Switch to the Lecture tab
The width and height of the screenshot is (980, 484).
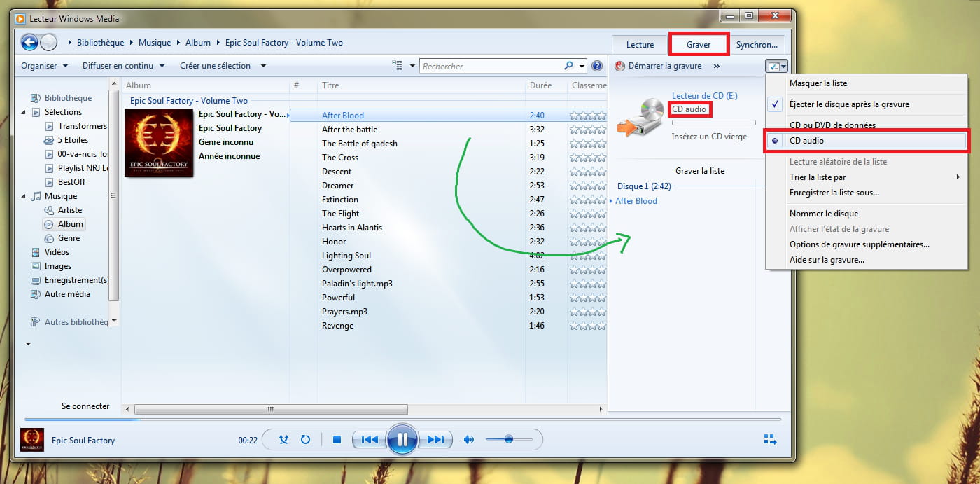tap(640, 45)
